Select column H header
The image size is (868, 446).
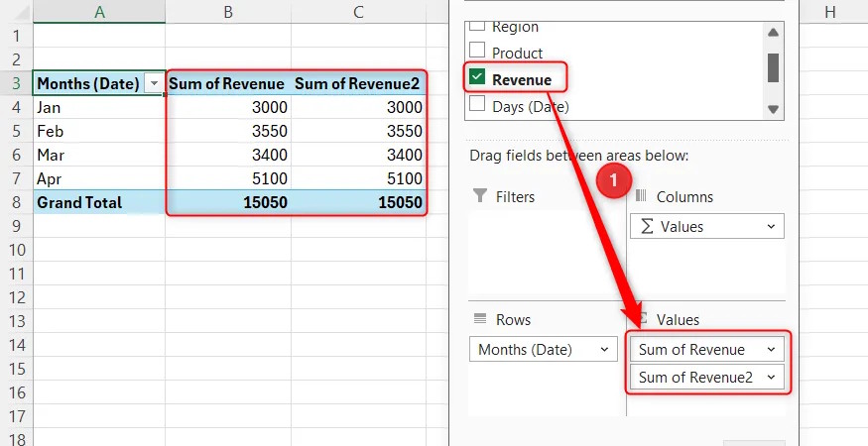point(829,12)
